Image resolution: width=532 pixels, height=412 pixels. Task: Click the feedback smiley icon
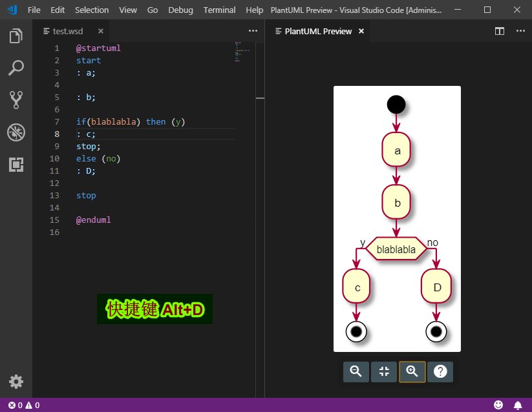pos(498,405)
